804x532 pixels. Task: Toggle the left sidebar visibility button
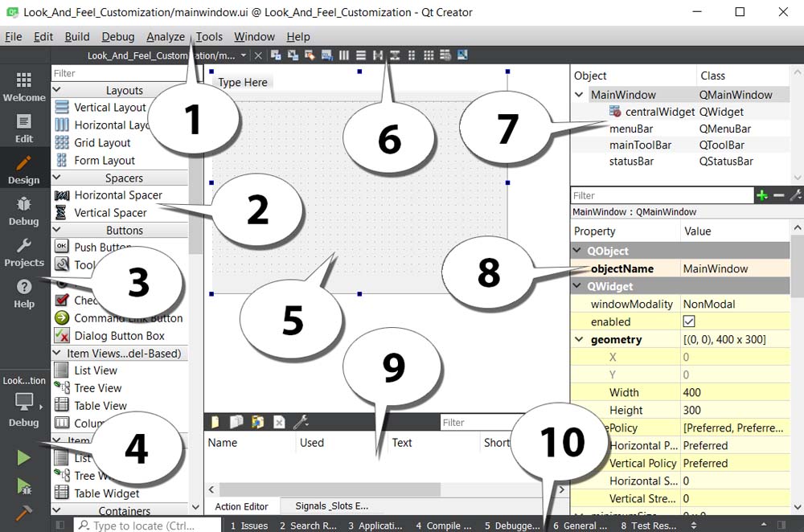point(59,526)
